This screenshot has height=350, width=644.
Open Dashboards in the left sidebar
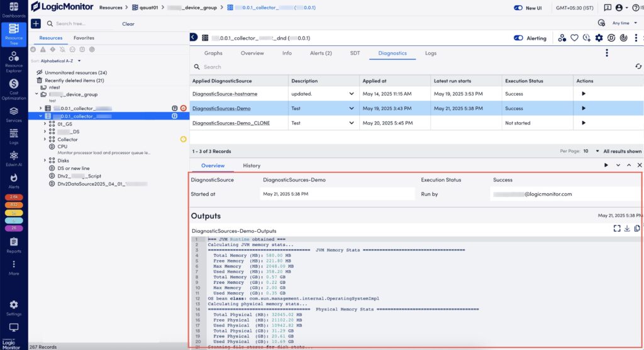pyautogui.click(x=14, y=10)
